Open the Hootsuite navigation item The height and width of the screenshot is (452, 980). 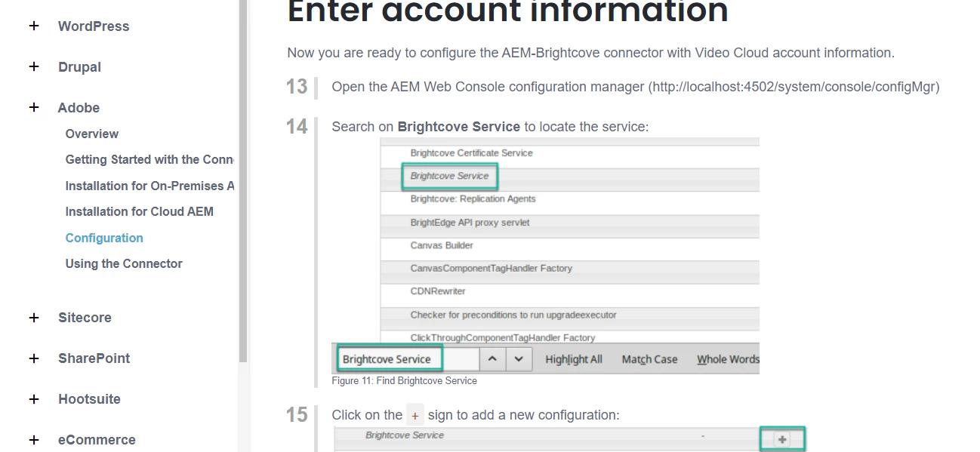coord(89,399)
